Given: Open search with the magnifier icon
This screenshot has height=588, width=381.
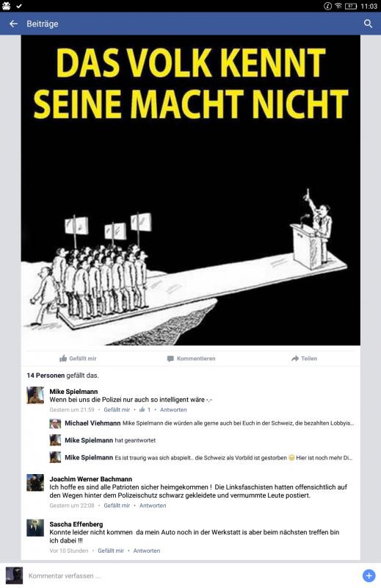Looking at the screenshot, I should (368, 24).
